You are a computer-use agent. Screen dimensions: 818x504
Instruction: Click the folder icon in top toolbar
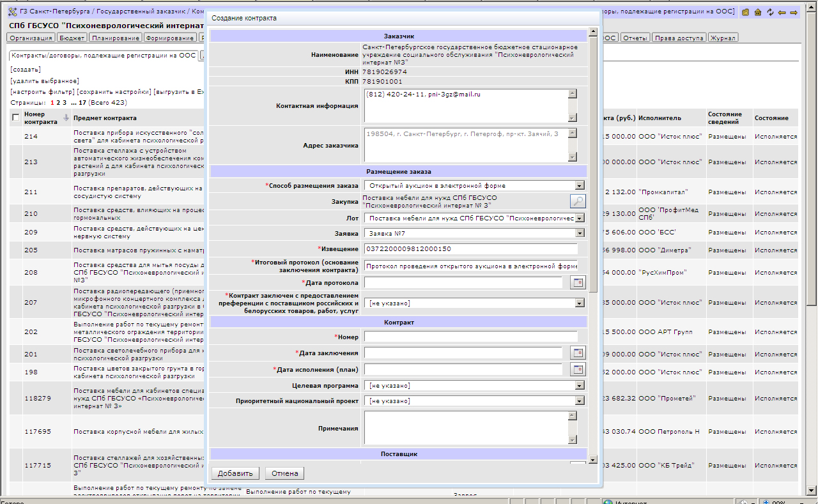(746, 12)
